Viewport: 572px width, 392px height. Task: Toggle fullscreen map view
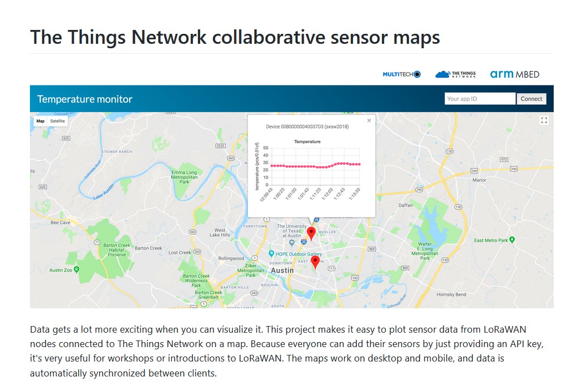[544, 120]
